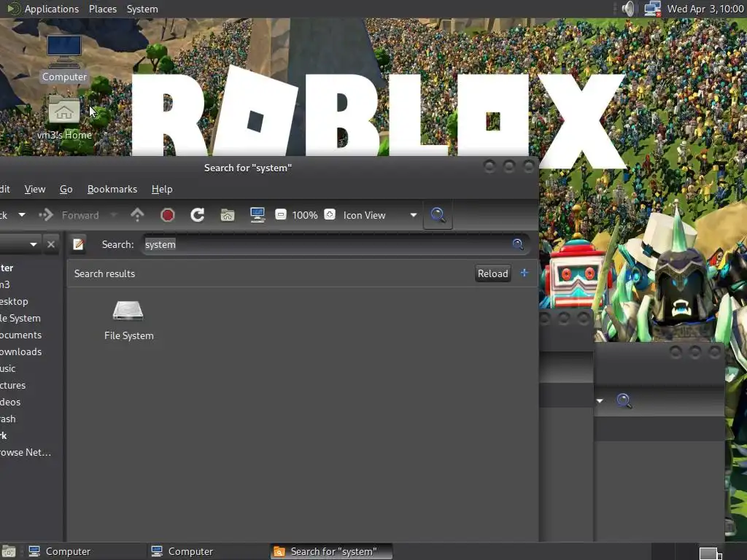747x560 pixels.
Task: Open the dropdown arrow in background window
Action: tap(600, 400)
